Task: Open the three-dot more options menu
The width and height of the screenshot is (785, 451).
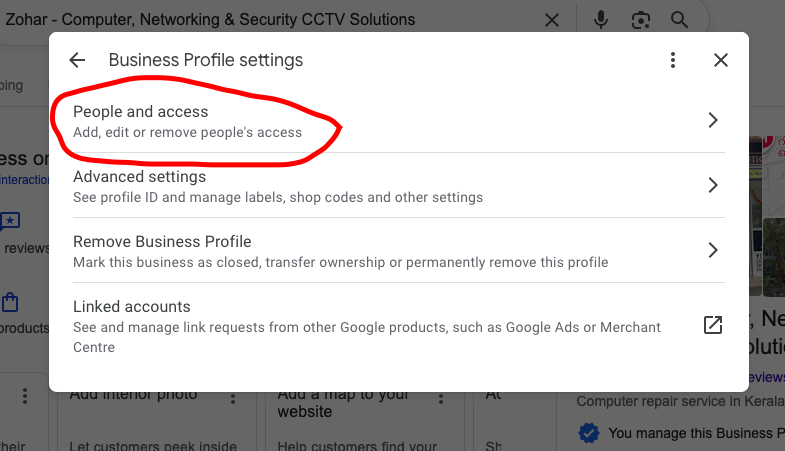Action: [x=674, y=60]
